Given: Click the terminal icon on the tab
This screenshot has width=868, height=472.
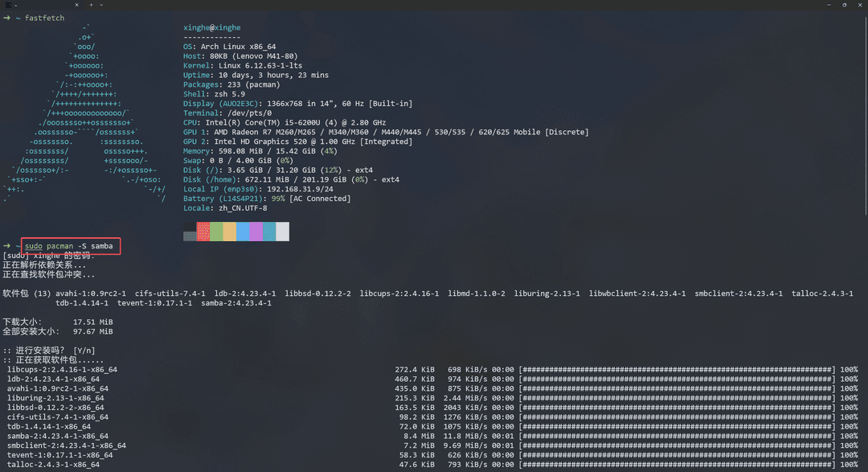Looking at the screenshot, I should pyautogui.click(x=8, y=5).
